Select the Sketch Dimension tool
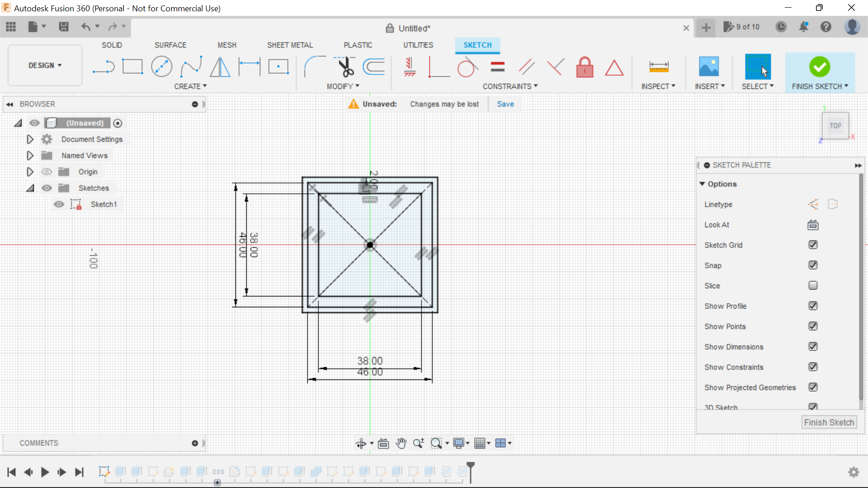Screen dimensions: 868x488 pos(250,67)
